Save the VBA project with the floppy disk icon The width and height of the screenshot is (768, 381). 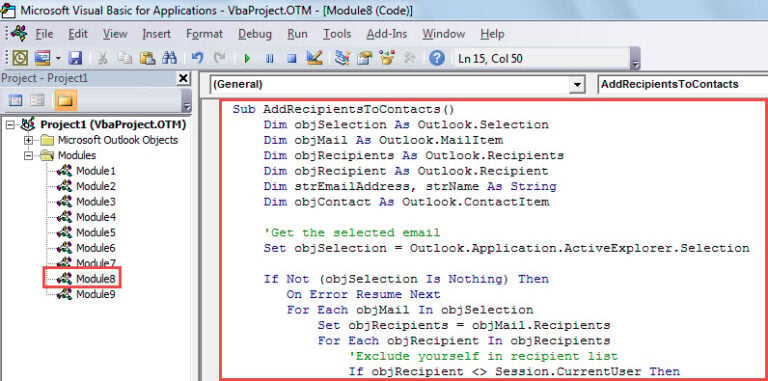tap(75, 59)
